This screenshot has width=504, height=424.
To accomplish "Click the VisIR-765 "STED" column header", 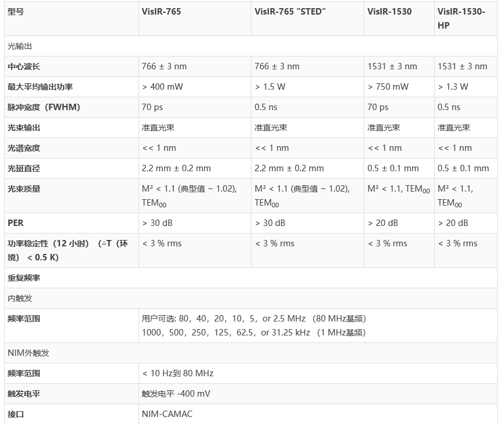I will click(x=290, y=12).
